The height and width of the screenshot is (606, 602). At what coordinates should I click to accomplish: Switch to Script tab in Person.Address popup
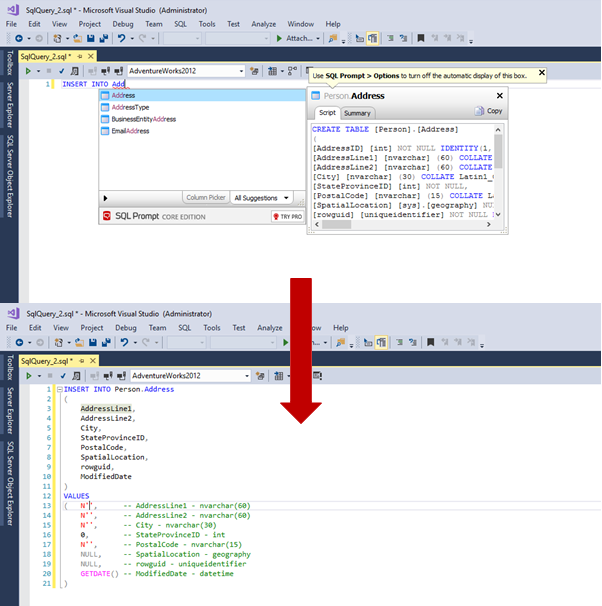pos(327,112)
